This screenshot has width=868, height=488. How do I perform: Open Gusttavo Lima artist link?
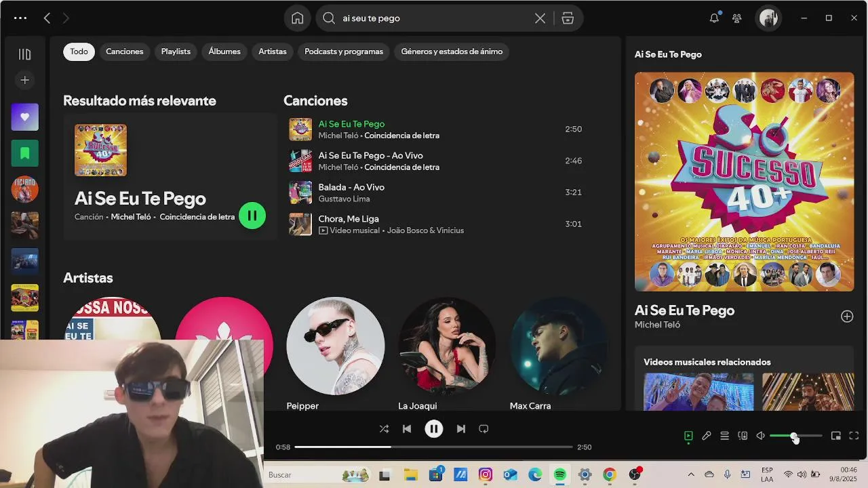[x=344, y=199]
